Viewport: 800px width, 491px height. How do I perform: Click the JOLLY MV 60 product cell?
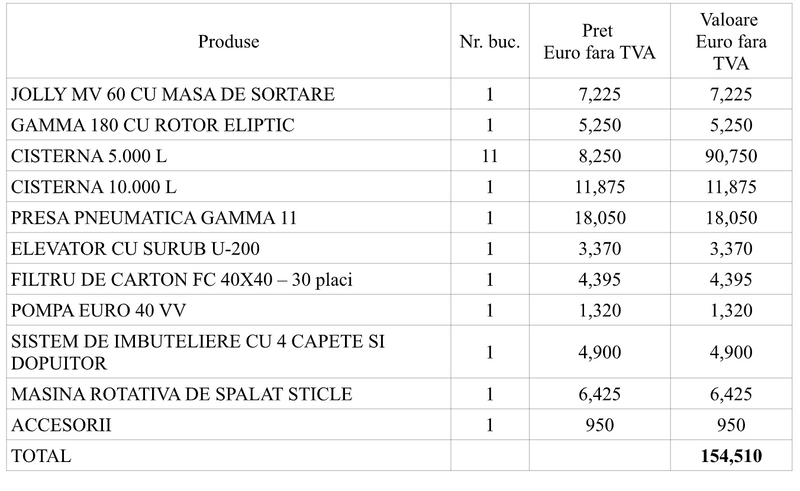tap(172, 94)
